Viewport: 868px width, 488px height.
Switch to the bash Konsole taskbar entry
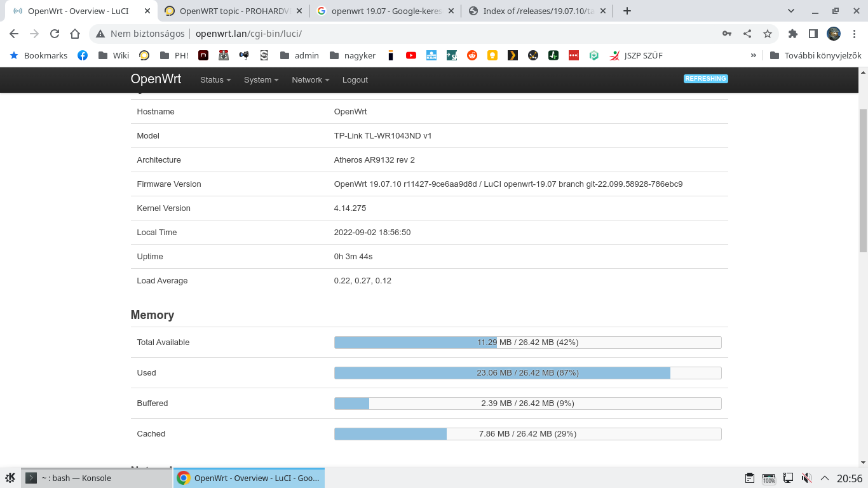[x=97, y=478]
